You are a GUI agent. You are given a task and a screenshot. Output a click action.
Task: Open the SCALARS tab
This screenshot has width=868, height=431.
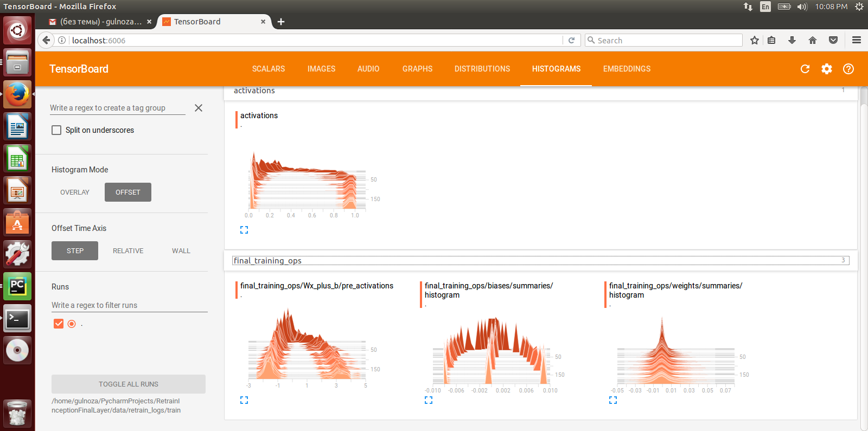pyautogui.click(x=269, y=69)
